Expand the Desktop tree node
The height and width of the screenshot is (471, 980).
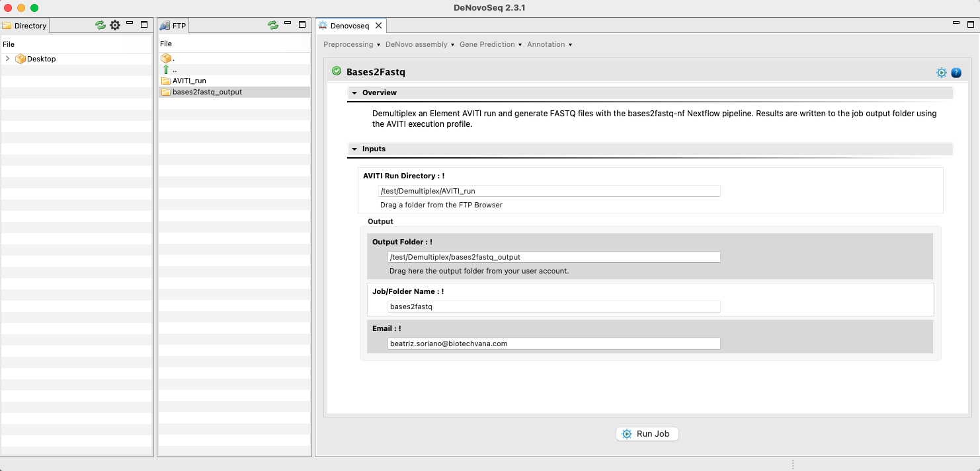point(7,59)
